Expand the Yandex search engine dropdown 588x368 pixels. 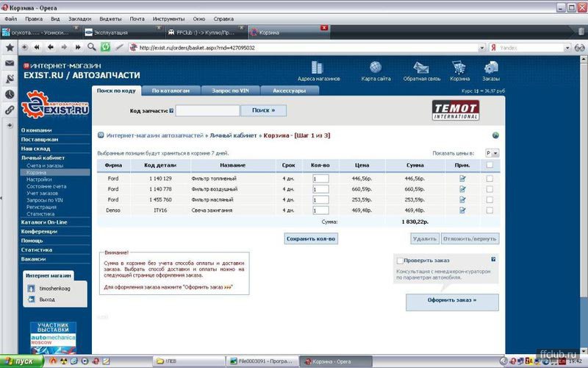[567, 48]
